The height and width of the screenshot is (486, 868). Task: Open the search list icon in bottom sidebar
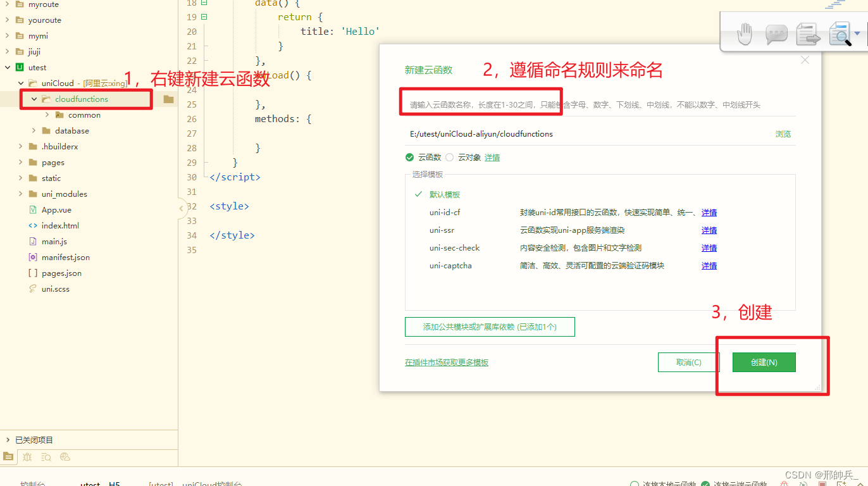click(46, 456)
